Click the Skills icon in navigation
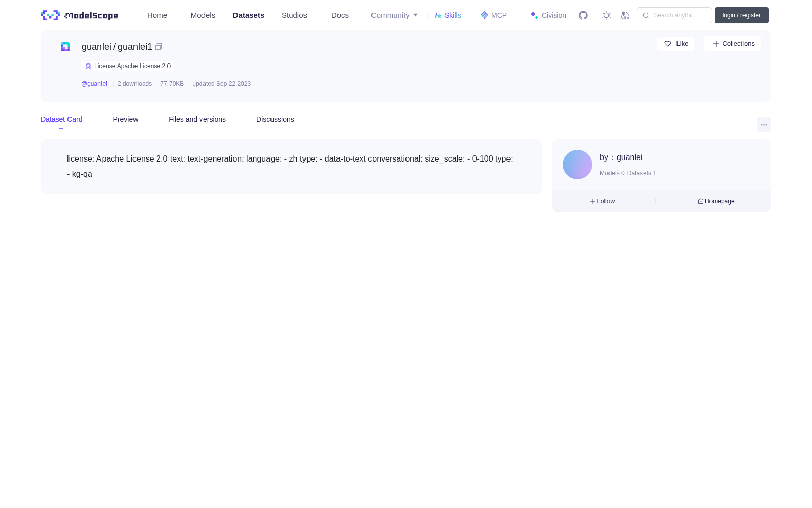 point(438,15)
